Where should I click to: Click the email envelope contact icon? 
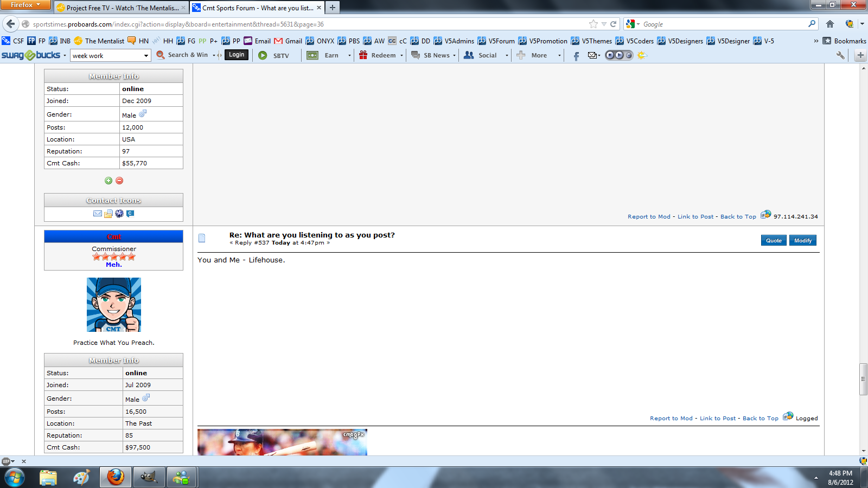[x=98, y=214]
